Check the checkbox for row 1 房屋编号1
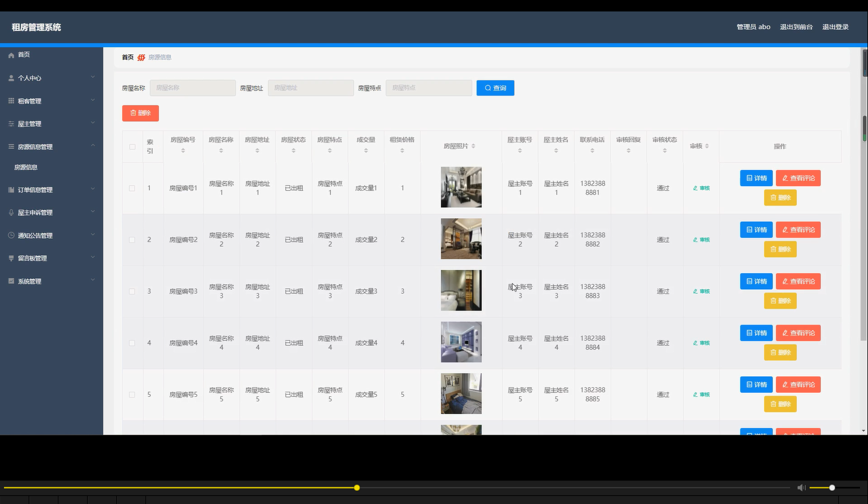Viewport: 868px width, 504px height. [132, 188]
